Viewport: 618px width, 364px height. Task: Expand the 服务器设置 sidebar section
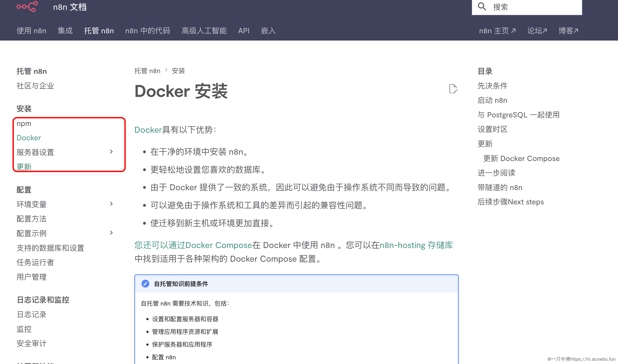click(x=111, y=152)
